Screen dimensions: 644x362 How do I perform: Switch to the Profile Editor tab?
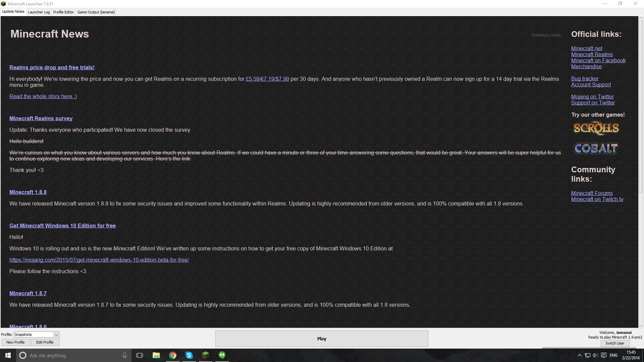point(63,12)
